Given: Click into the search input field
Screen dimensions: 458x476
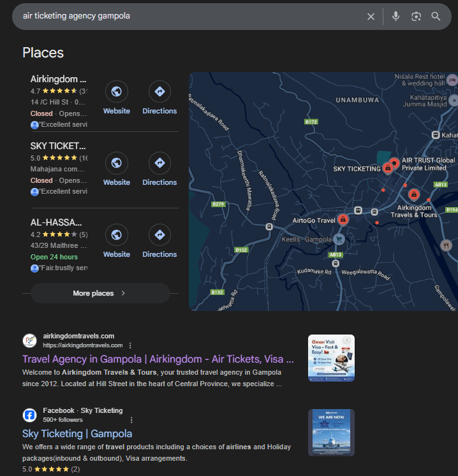Looking at the screenshot, I should click(x=191, y=17).
